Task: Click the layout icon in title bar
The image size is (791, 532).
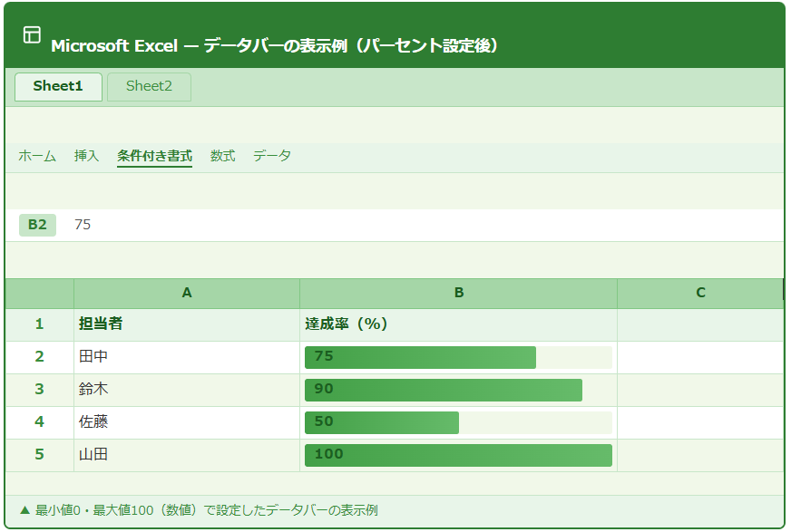Action: tap(32, 35)
